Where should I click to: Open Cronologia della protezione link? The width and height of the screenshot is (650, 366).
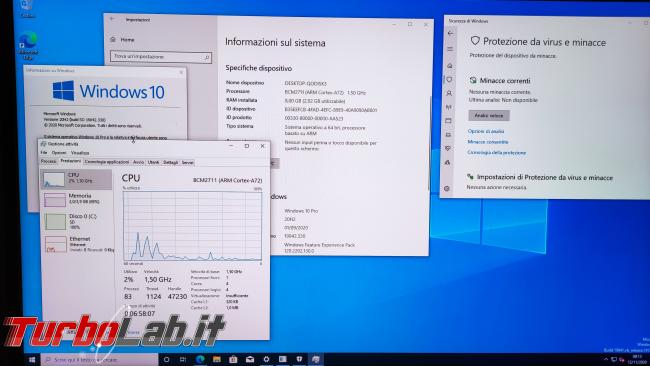[496, 153]
